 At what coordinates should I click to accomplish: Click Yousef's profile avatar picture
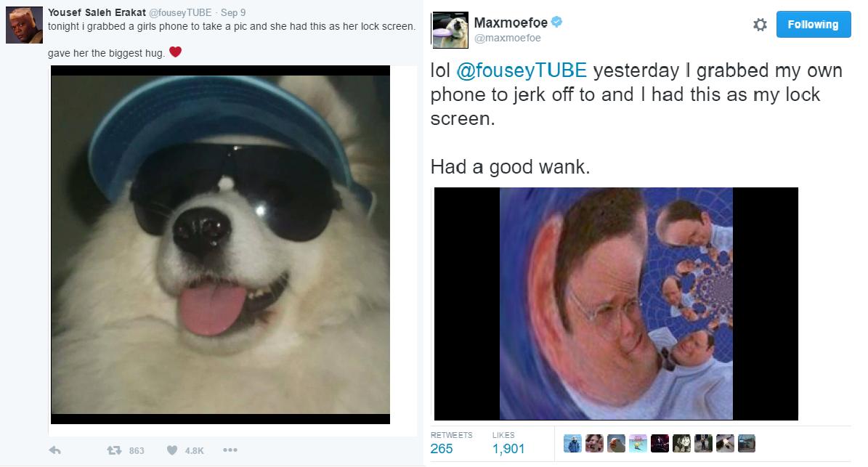tap(25, 25)
